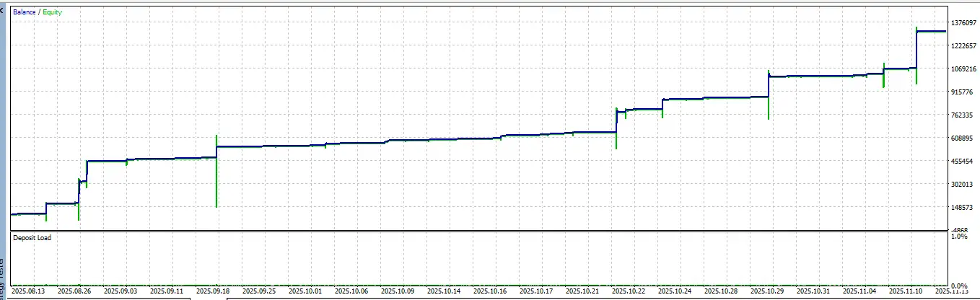Viewport: 980px width, 300px height.
Task: Click the 608895 value on the axis
Action: coord(963,138)
